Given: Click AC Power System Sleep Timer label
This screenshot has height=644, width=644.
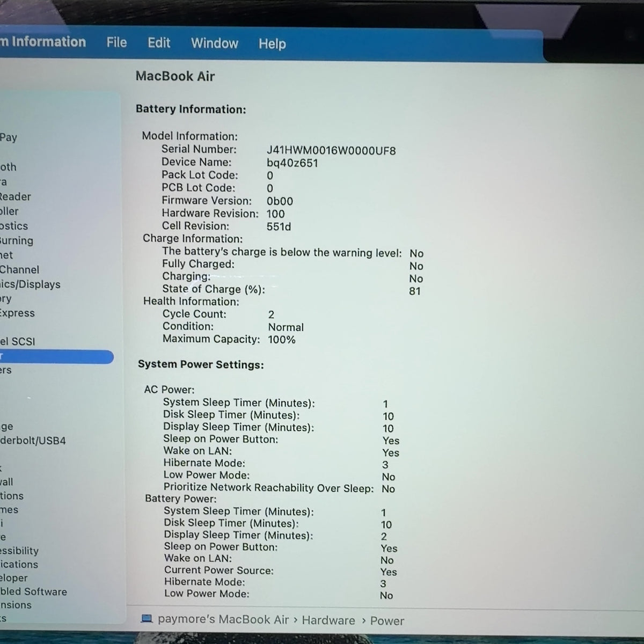Looking at the screenshot, I should point(239,402).
